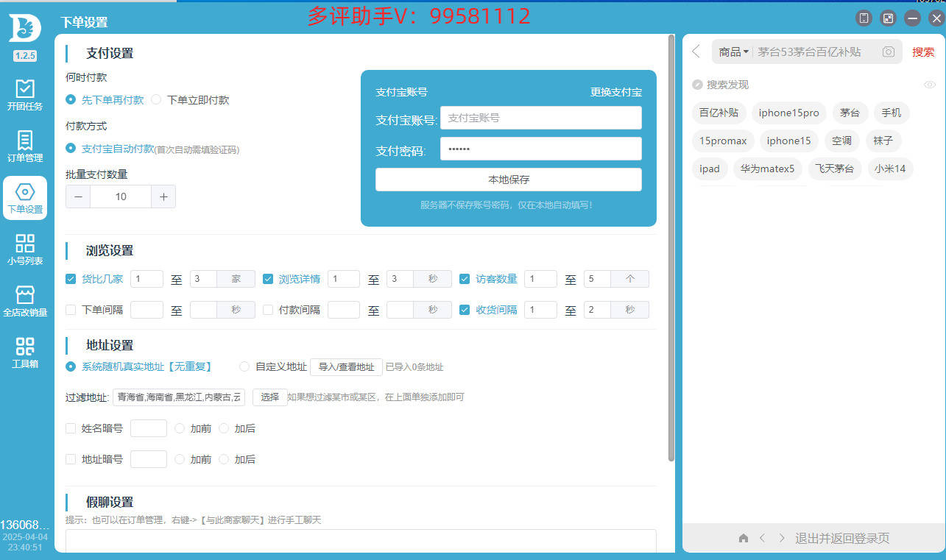Click the camera icon in search bar

tap(889, 52)
